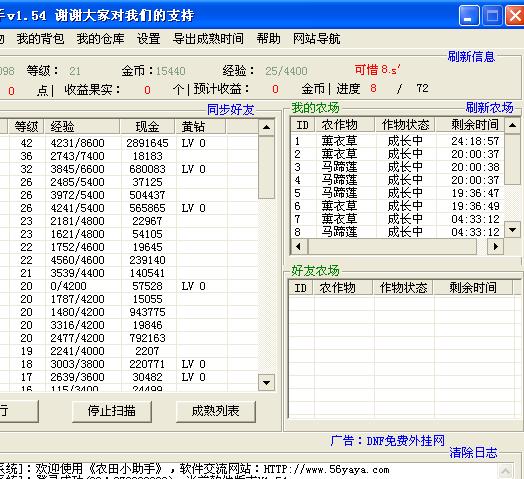Select friend row with experience 1621/4800
Viewport: 524px width, 479px height.
(129, 234)
